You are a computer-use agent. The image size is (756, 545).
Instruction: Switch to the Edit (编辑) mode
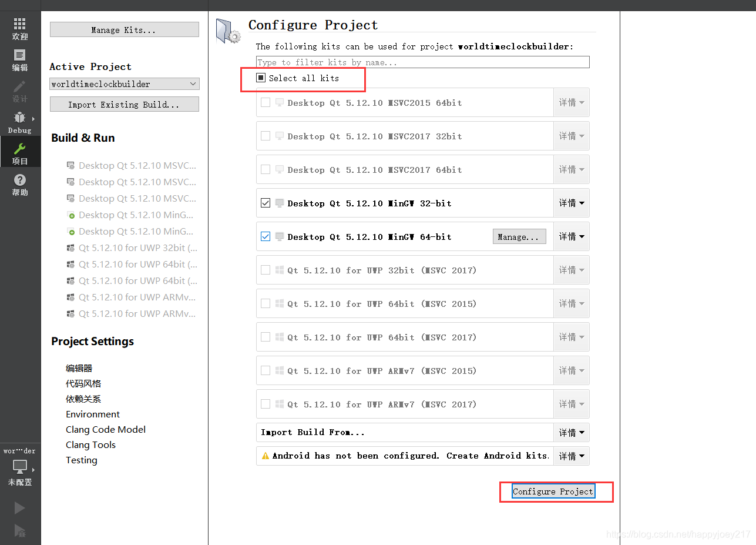coord(20,61)
